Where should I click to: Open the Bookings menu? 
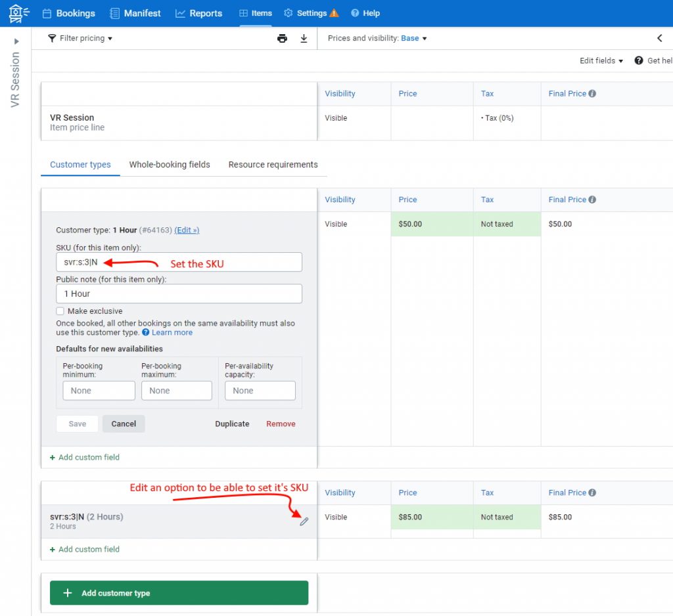click(x=68, y=13)
